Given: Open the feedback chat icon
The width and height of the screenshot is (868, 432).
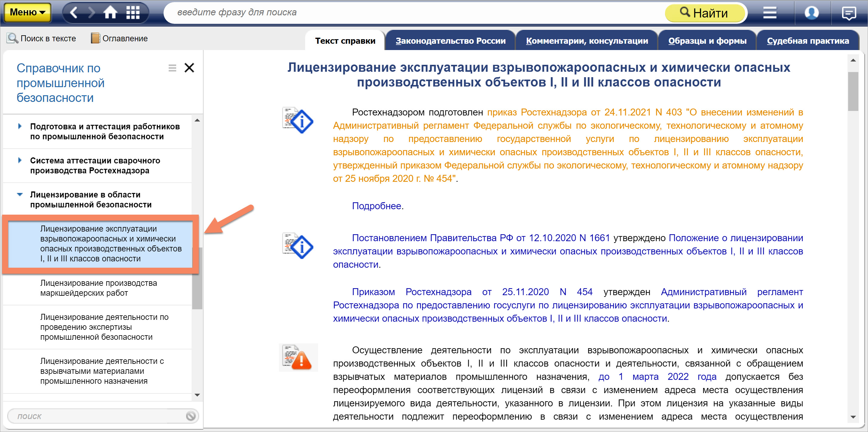Looking at the screenshot, I should click(x=848, y=14).
